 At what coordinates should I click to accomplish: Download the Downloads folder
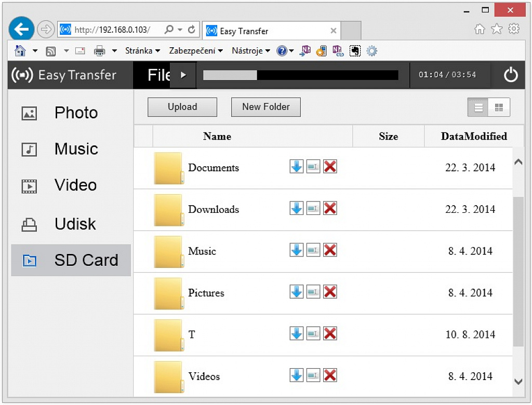(297, 208)
